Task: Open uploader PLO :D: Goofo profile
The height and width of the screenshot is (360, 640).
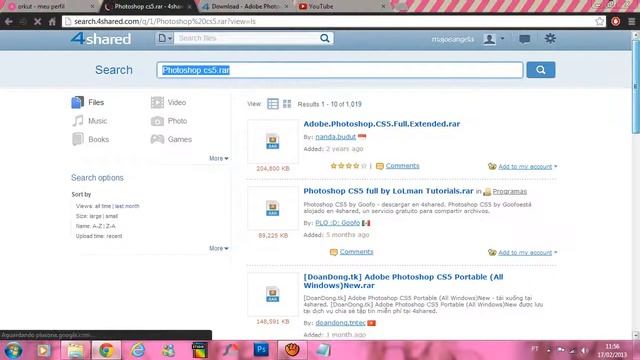Action: 338,223
